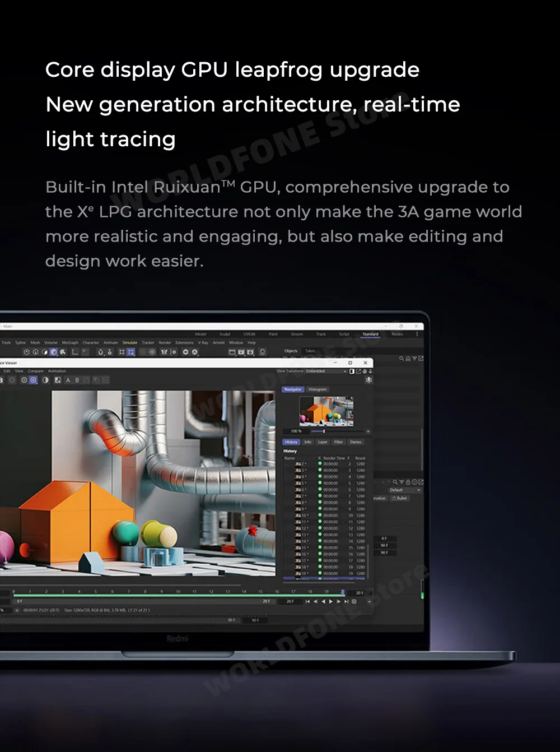Select the Filter tab
This screenshot has width=560, height=752.
point(339,442)
